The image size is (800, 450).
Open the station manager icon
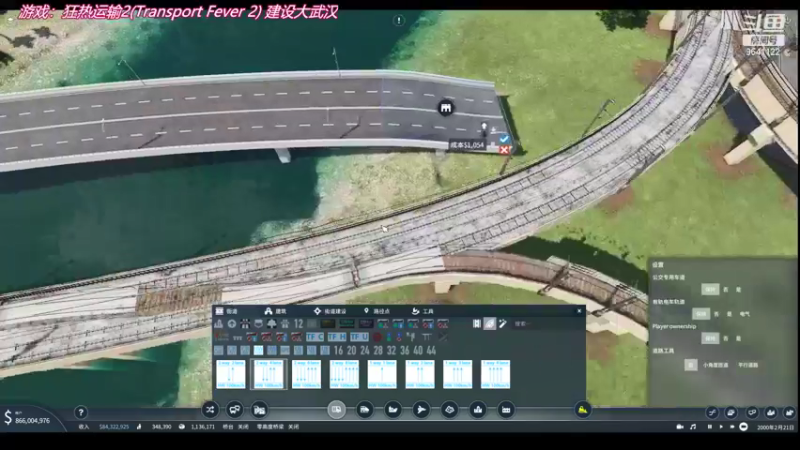[260, 410]
